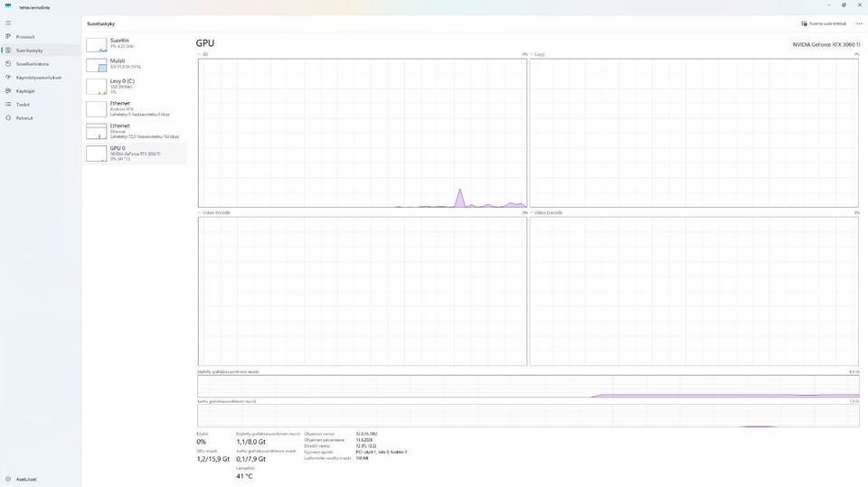Select the GPU 0 resource entry
This screenshot has width=868, height=487.
[135, 154]
